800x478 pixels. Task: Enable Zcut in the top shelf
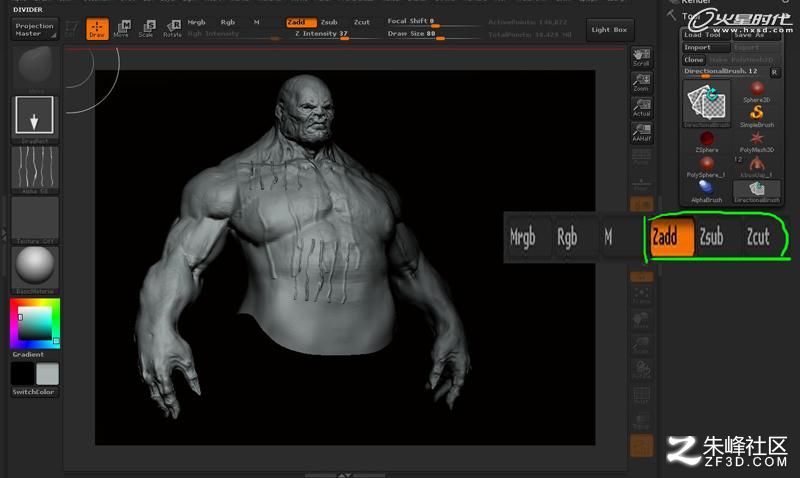tap(362, 22)
